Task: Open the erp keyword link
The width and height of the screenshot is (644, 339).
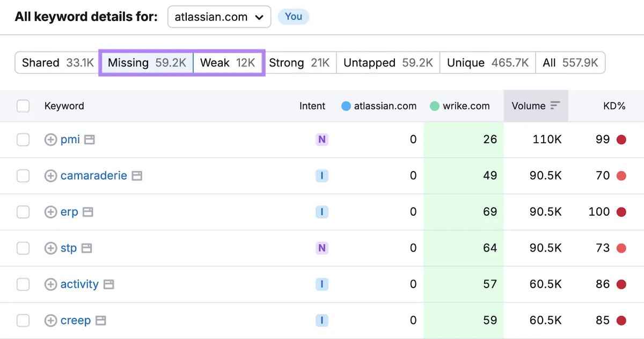Action: [69, 212]
